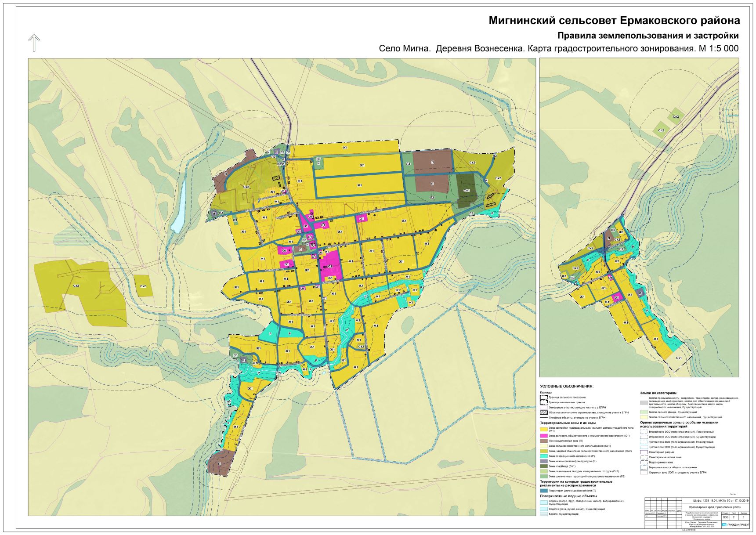
Task: Click the north arrow symbol
Action: (x=34, y=43)
